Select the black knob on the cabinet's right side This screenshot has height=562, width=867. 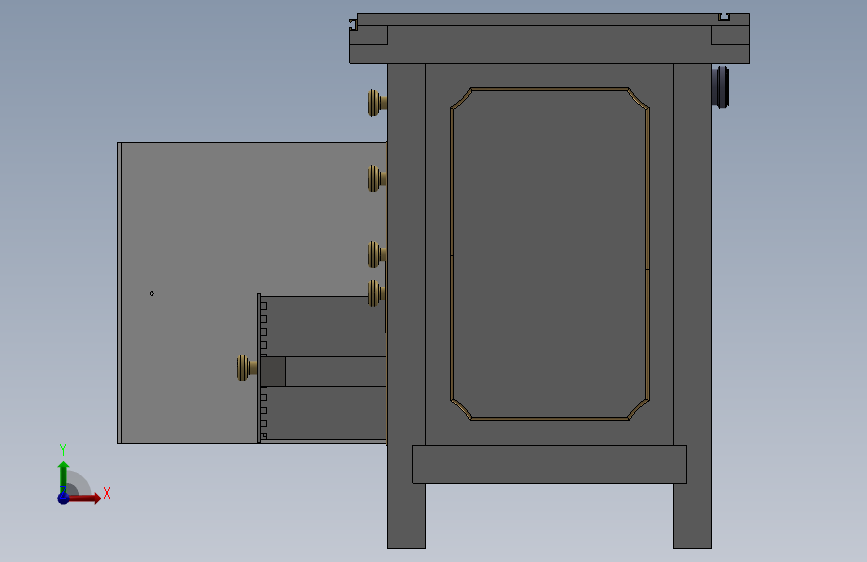720,87
